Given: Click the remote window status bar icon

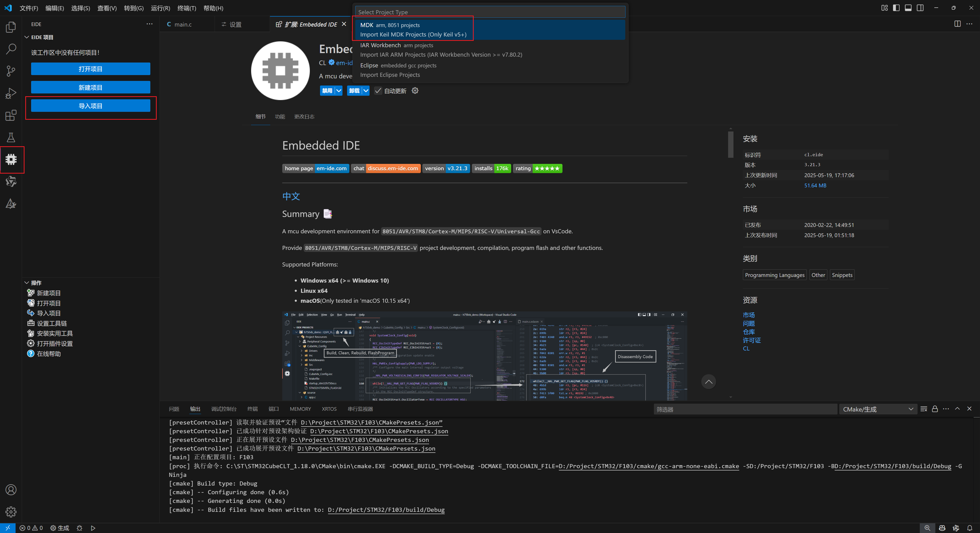Looking at the screenshot, I should (x=8, y=528).
